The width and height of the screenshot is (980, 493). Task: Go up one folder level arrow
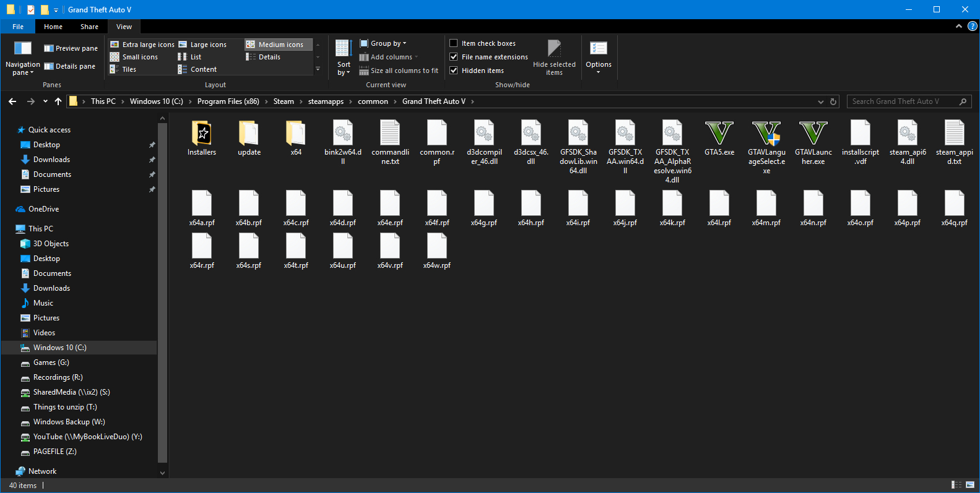tap(58, 101)
